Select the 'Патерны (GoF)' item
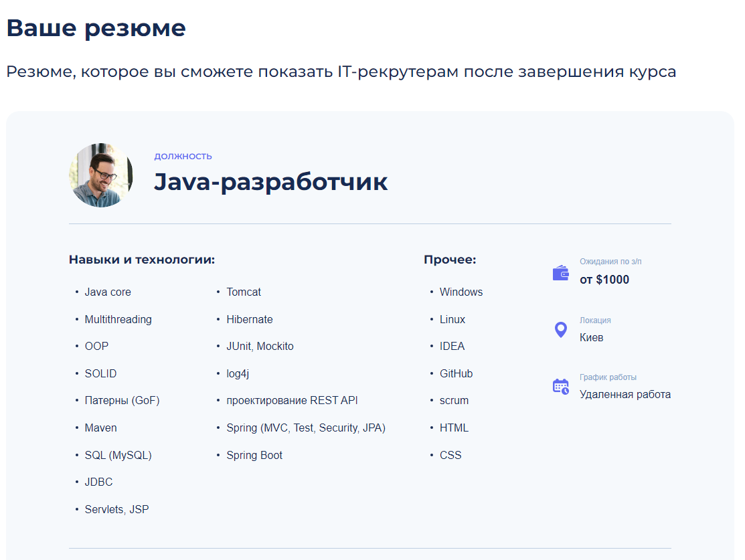The height and width of the screenshot is (560, 745). [122, 400]
